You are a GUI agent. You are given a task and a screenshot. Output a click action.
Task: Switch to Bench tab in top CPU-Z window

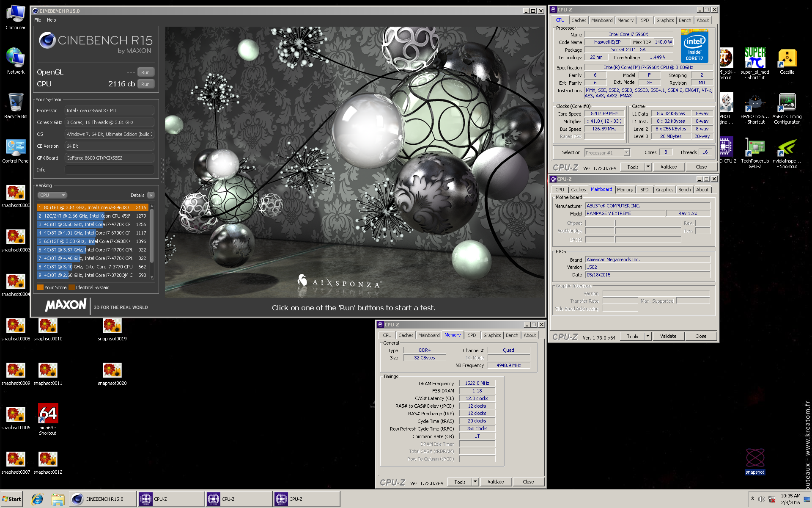(685, 20)
